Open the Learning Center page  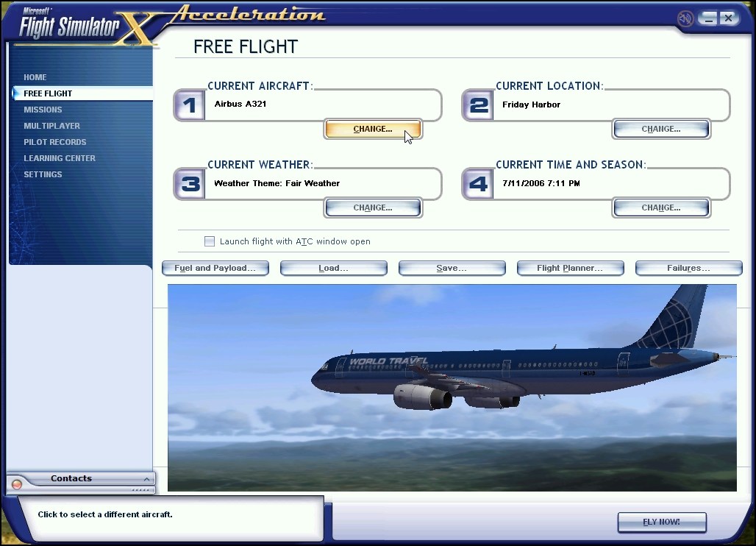pyautogui.click(x=60, y=158)
